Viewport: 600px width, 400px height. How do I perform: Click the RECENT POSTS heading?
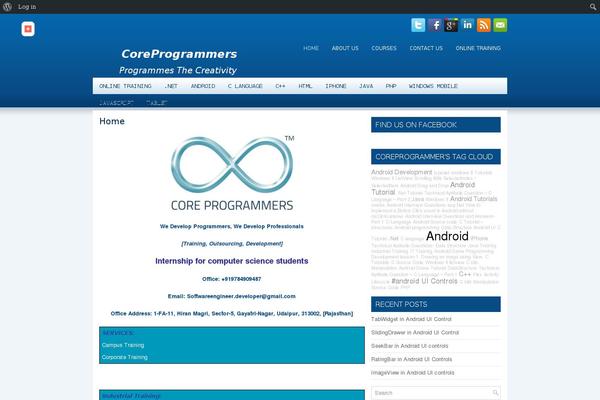pyautogui.click(x=436, y=304)
